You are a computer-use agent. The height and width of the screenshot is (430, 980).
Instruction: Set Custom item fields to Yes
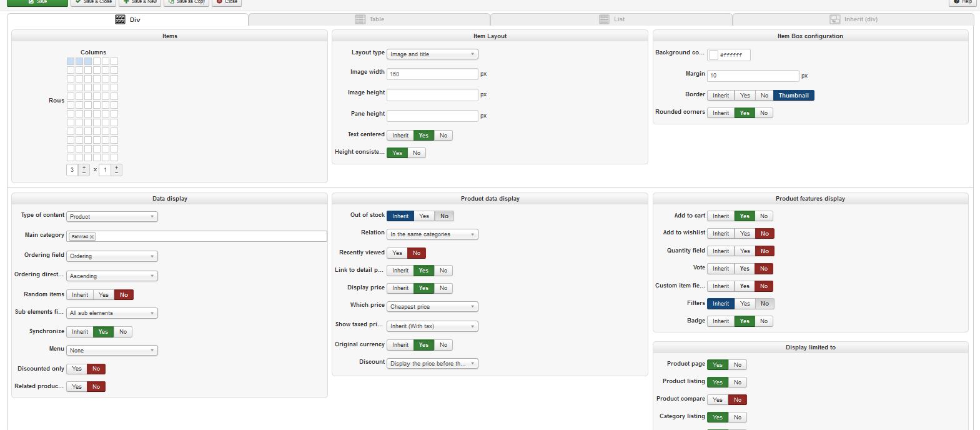click(x=745, y=286)
